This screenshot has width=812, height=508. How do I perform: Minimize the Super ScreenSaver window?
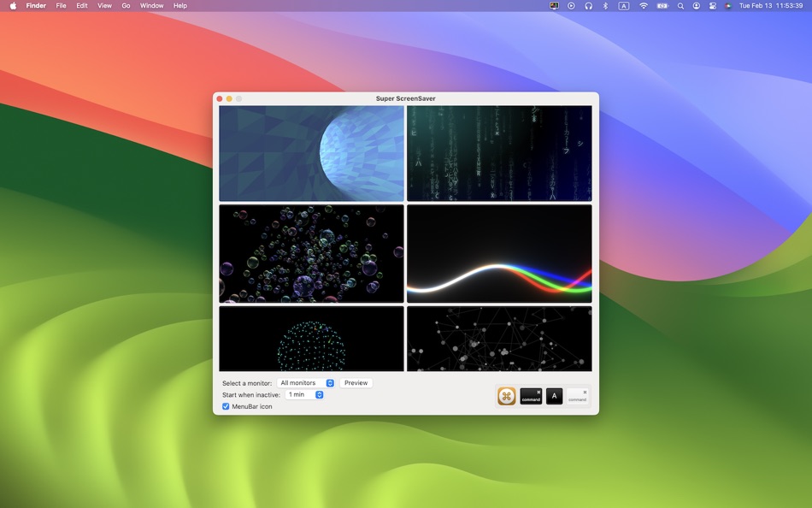229,98
